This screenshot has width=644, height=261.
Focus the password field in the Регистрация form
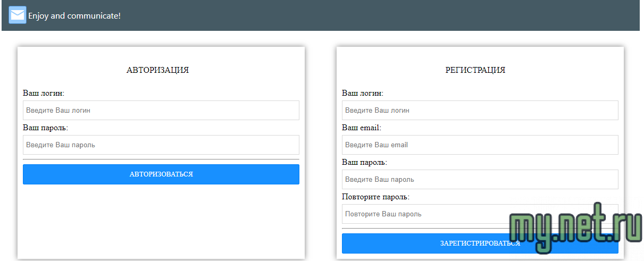click(480, 179)
